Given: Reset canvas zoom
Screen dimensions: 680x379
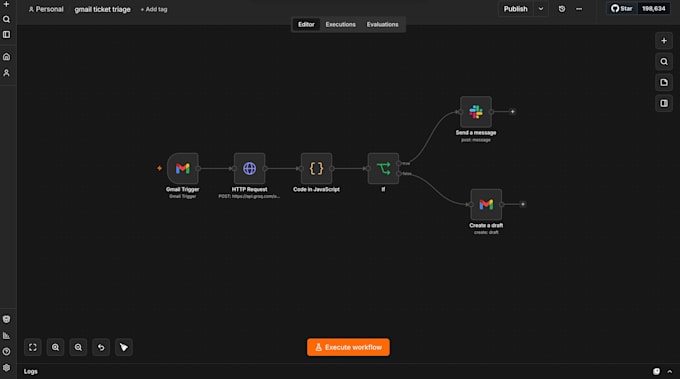Looking at the screenshot, I should [x=101, y=347].
